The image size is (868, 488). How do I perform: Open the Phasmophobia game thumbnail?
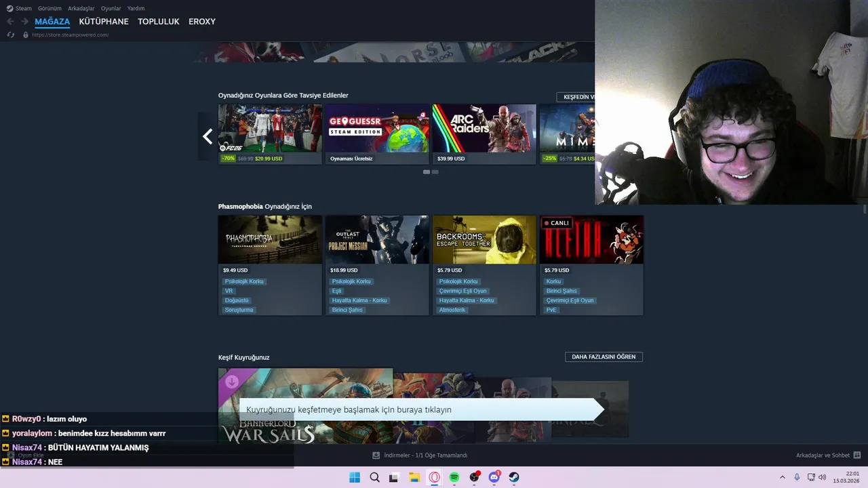tap(270, 239)
